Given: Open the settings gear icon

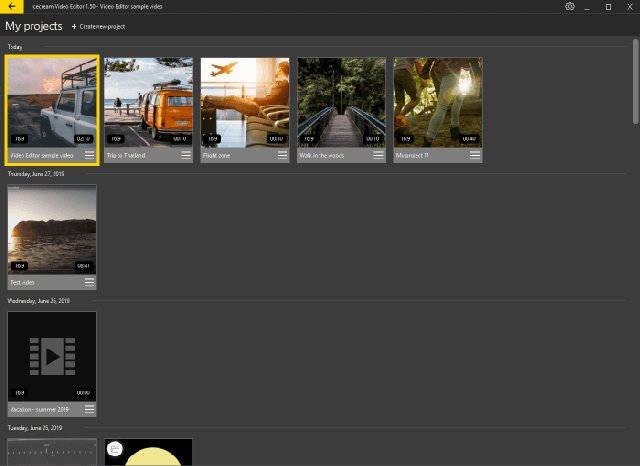Looking at the screenshot, I should click(x=570, y=7).
